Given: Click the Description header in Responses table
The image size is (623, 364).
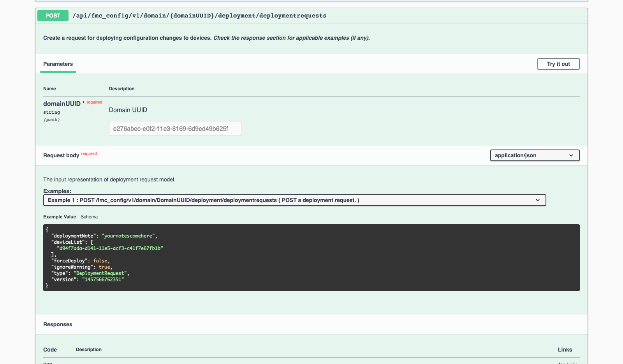Looking at the screenshot, I should point(89,350).
